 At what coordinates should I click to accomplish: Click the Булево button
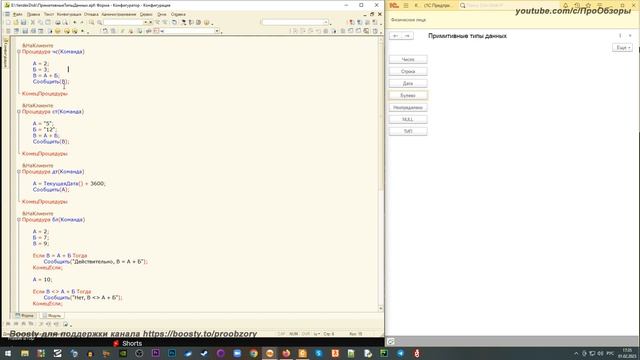(408, 96)
